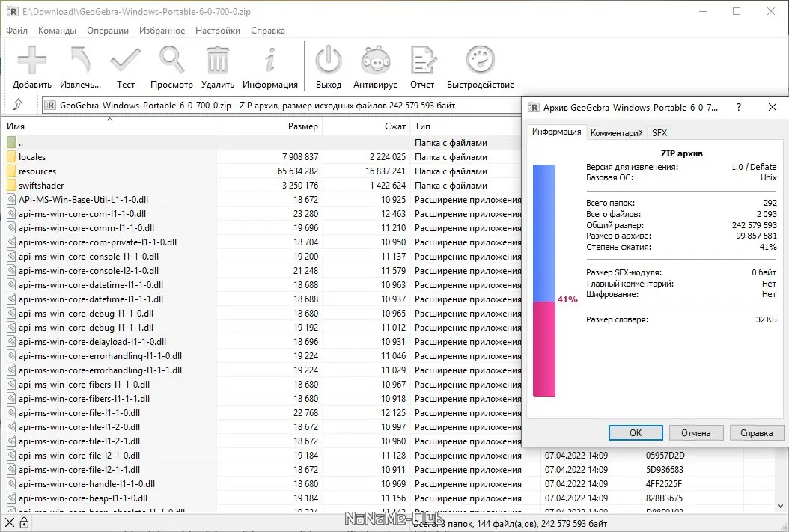Click the archive path address field

(x=281, y=105)
